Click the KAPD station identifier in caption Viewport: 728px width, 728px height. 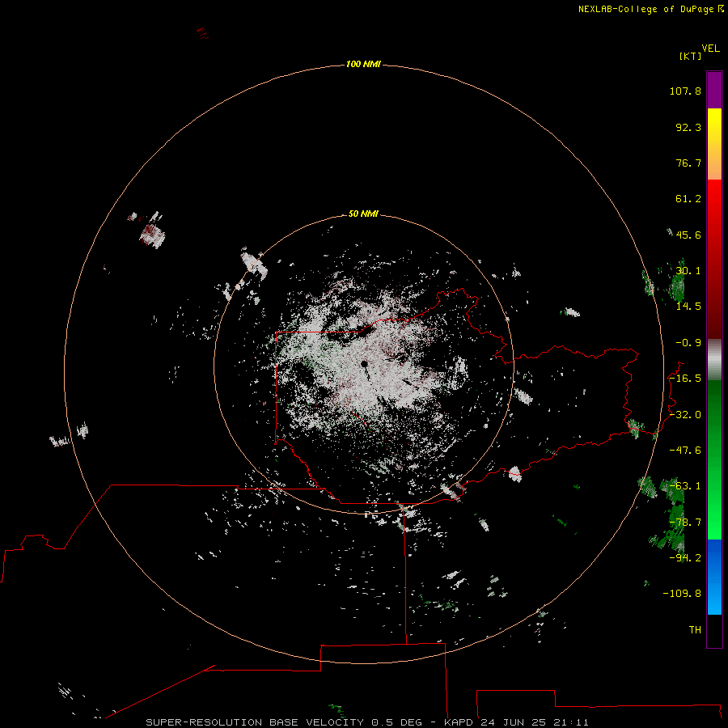click(459, 722)
